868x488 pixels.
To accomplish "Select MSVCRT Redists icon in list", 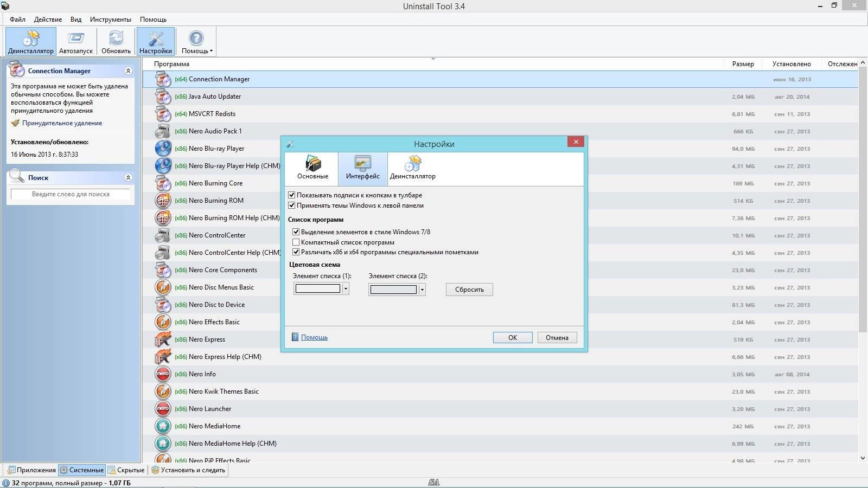I will tap(163, 114).
